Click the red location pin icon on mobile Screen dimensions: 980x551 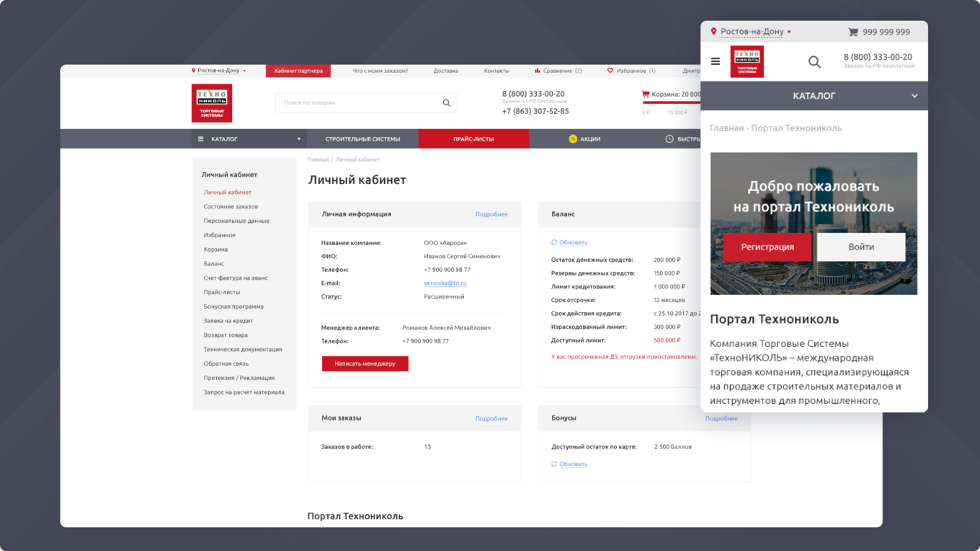tap(713, 32)
